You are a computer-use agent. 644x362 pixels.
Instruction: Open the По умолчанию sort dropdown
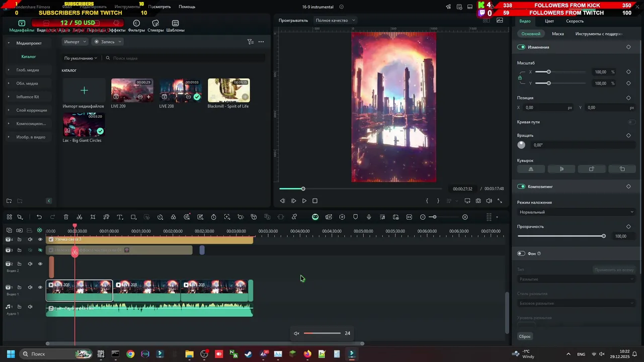pos(80,58)
